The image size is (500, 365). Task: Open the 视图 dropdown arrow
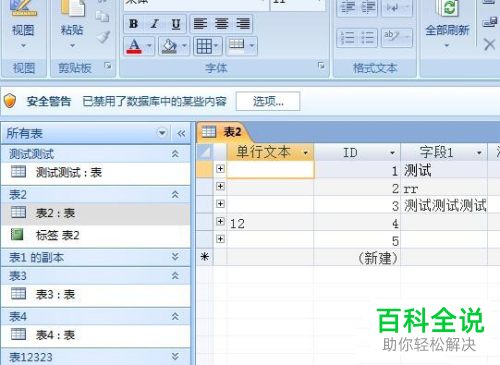coord(23,45)
